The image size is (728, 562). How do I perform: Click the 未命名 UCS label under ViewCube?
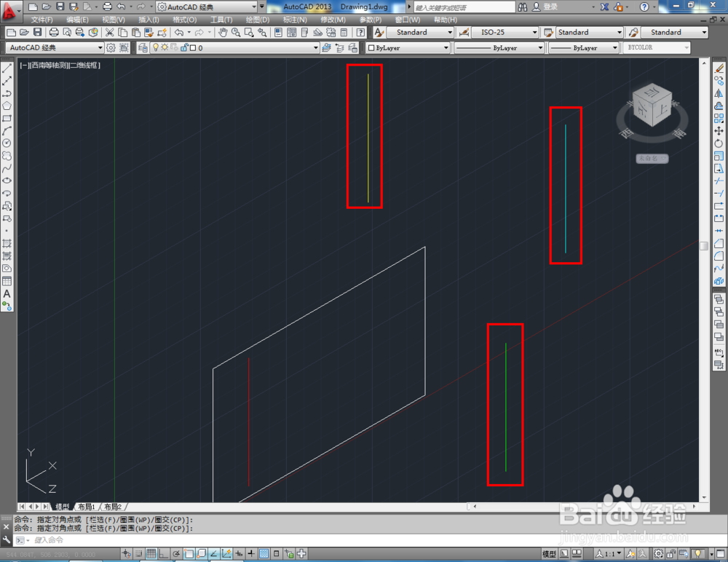click(x=652, y=159)
